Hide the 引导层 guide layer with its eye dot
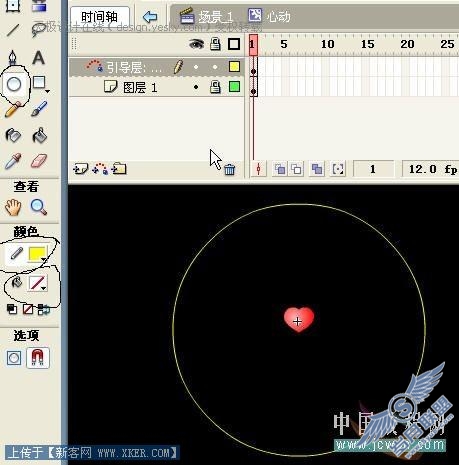 pos(196,67)
